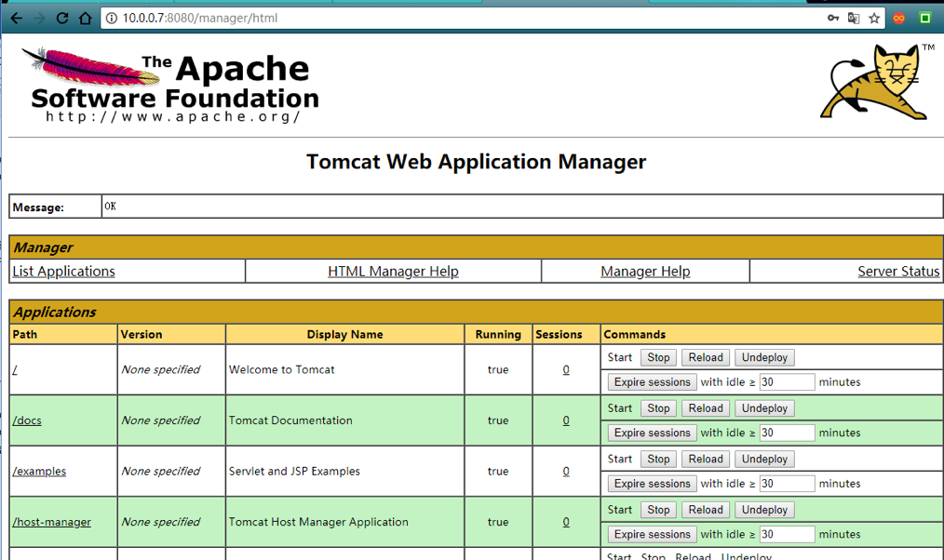Click the translate page icon

coord(854,18)
